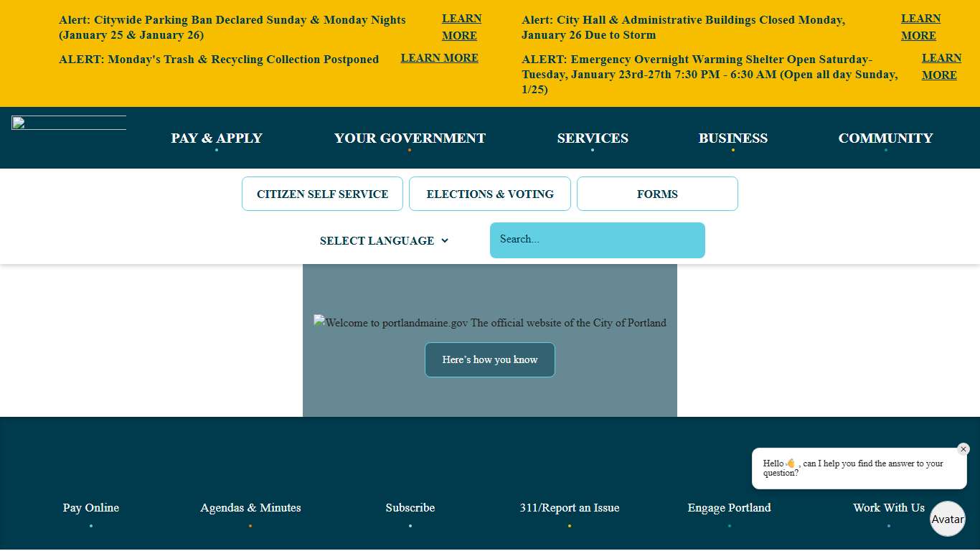Learn more about the Citywide Parking Ban
This screenshot has height=551, width=980.
[x=461, y=27]
